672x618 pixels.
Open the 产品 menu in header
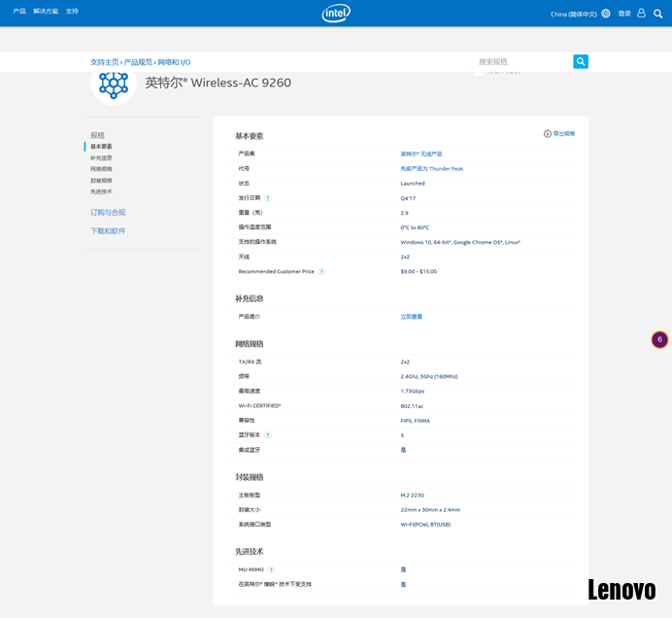point(19,11)
